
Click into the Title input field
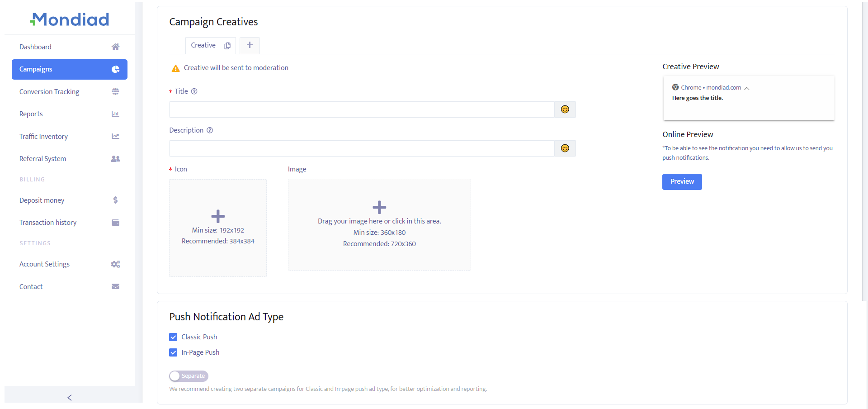362,109
